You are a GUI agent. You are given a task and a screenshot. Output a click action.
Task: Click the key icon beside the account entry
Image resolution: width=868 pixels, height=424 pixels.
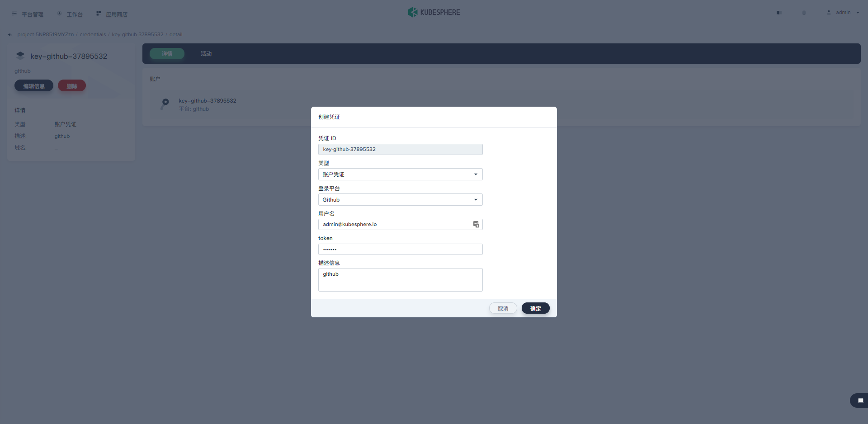pyautogui.click(x=165, y=104)
